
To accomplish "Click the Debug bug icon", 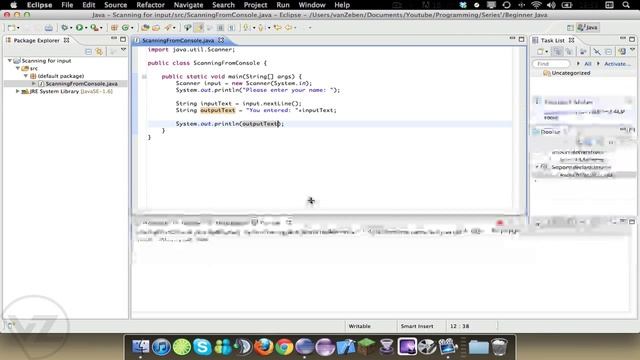I will 64,28.
